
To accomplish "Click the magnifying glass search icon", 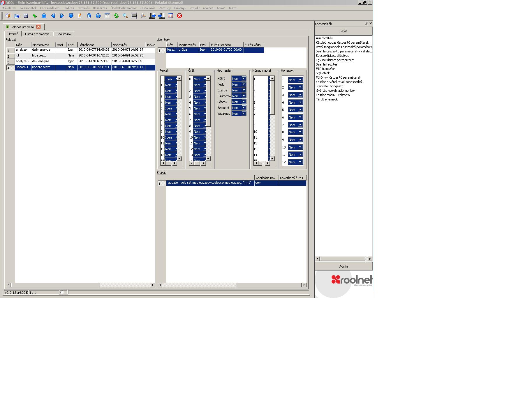I will pos(125,16).
